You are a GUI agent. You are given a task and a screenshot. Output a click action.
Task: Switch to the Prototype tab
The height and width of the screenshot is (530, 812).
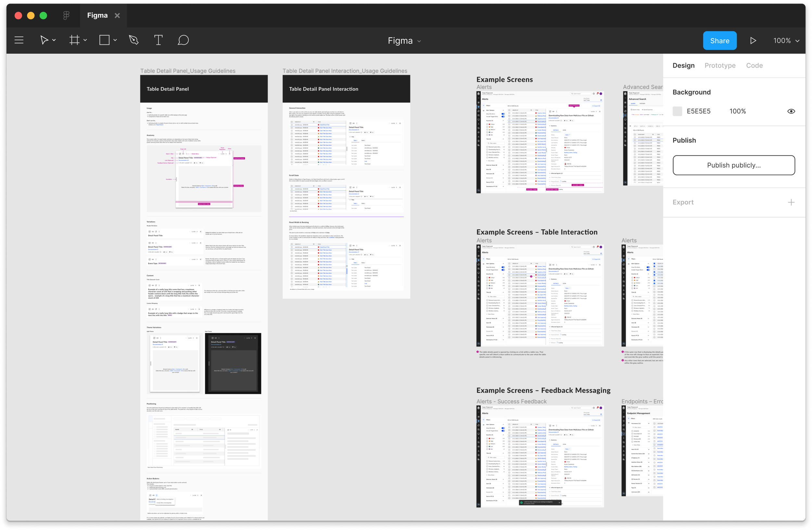point(720,66)
